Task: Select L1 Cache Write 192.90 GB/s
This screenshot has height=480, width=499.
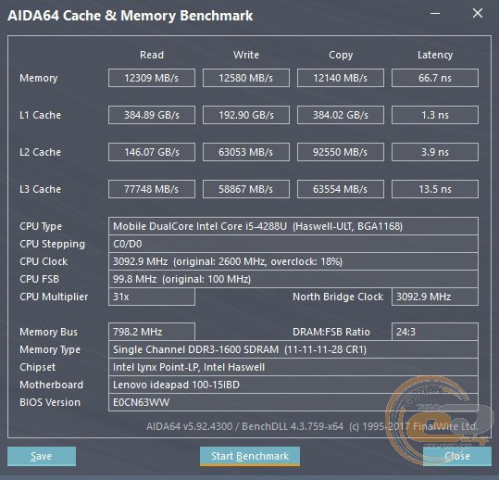Action: click(x=246, y=115)
